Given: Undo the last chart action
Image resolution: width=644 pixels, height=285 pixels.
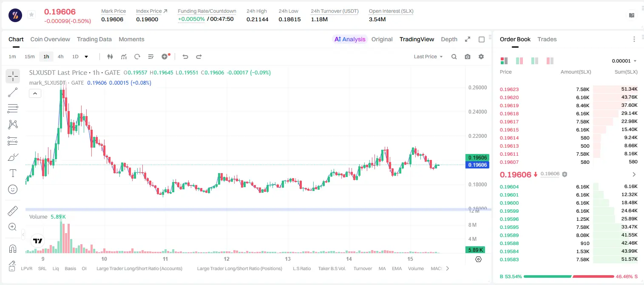Looking at the screenshot, I should tap(185, 57).
